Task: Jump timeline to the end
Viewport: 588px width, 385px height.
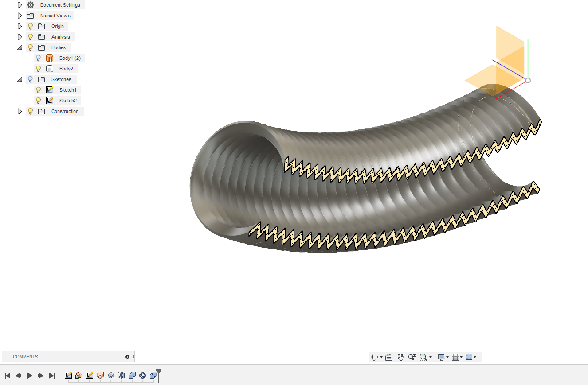Action: [x=51, y=376]
